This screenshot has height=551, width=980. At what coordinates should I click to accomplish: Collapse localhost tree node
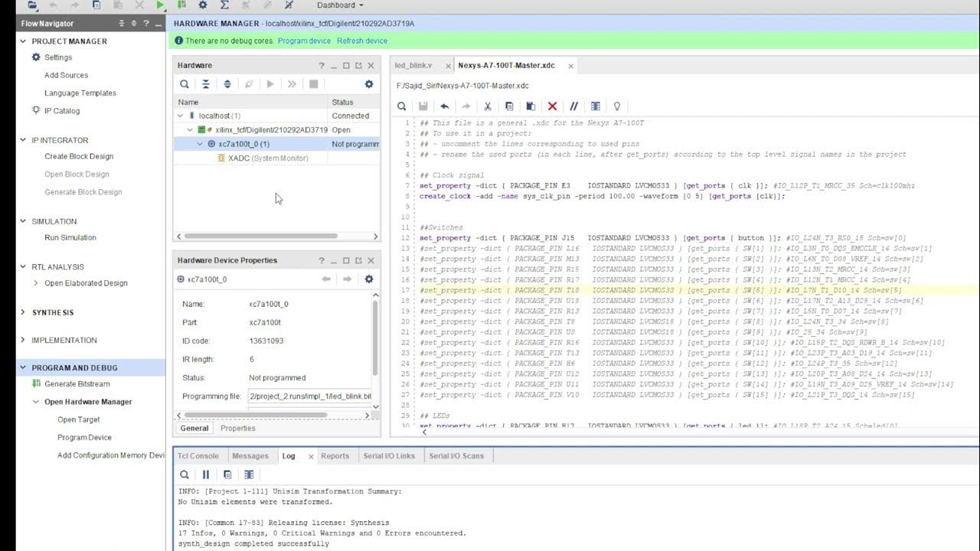(180, 116)
